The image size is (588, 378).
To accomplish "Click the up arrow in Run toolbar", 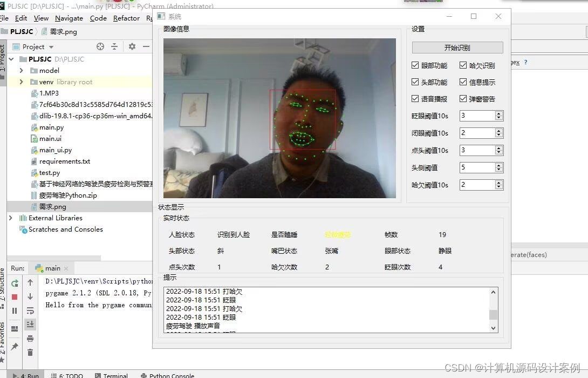I will (30, 282).
